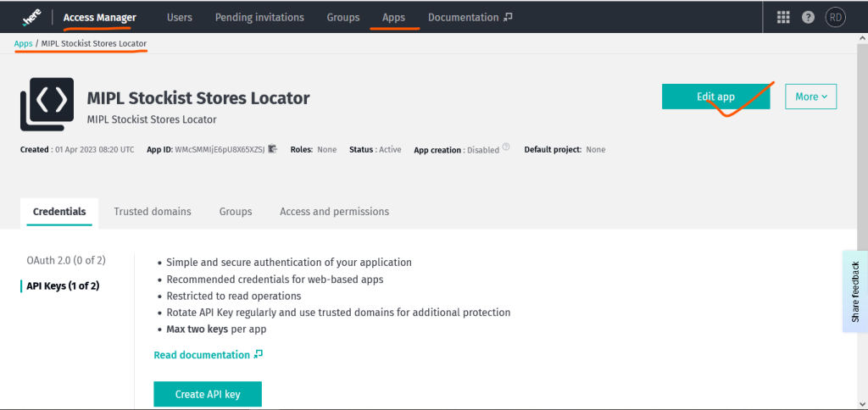The image size is (868, 410).
Task: Open the Access and permissions tab
Action: 334,212
